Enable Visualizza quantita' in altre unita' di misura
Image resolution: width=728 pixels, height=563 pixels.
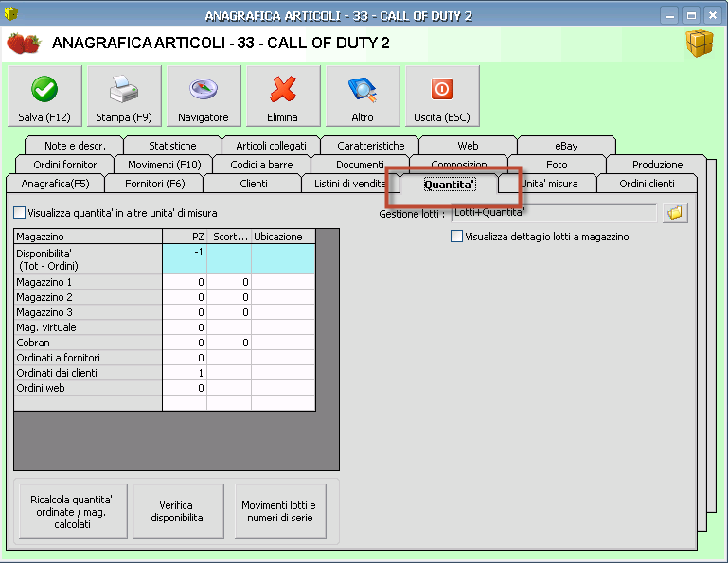click(20, 213)
